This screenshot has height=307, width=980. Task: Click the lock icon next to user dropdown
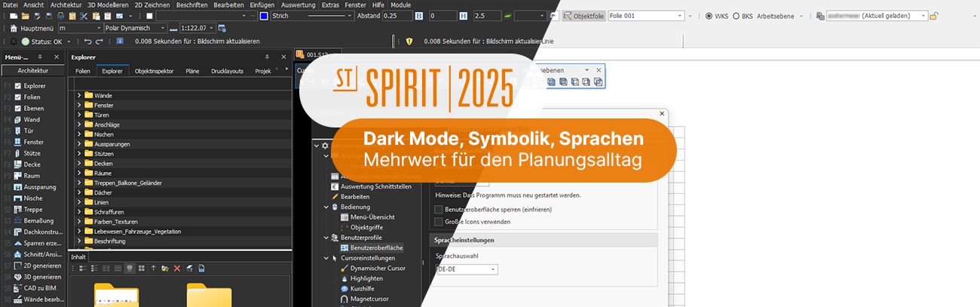coord(933,16)
